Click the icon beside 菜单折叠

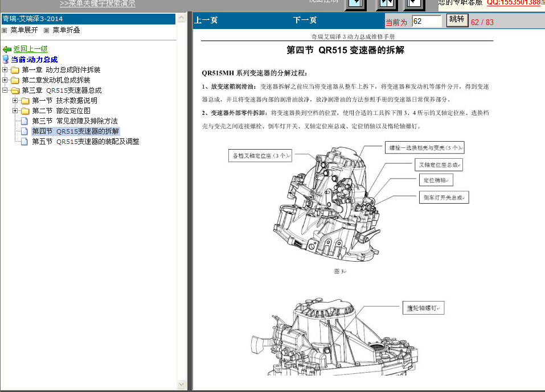click(46, 30)
